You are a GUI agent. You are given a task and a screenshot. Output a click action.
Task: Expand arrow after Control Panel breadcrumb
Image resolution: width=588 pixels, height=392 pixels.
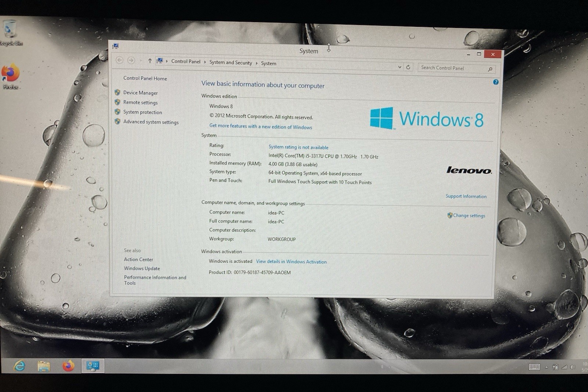coord(205,62)
